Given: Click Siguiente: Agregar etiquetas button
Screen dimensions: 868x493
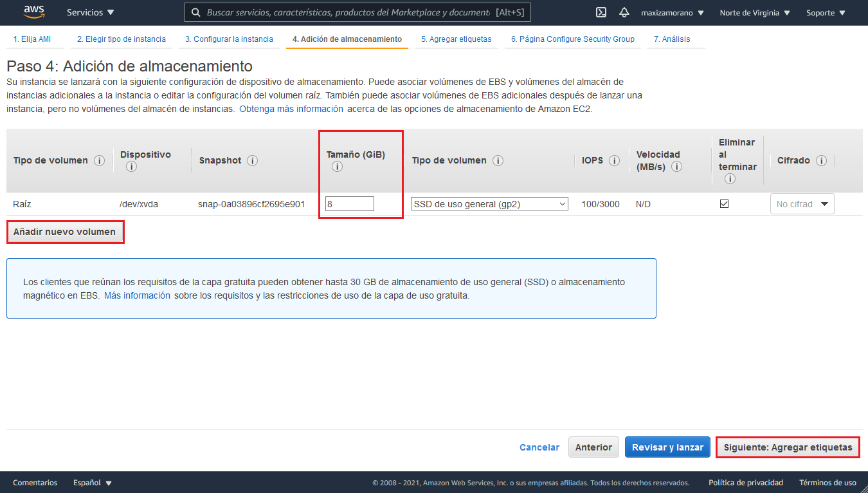Looking at the screenshot, I should (788, 447).
